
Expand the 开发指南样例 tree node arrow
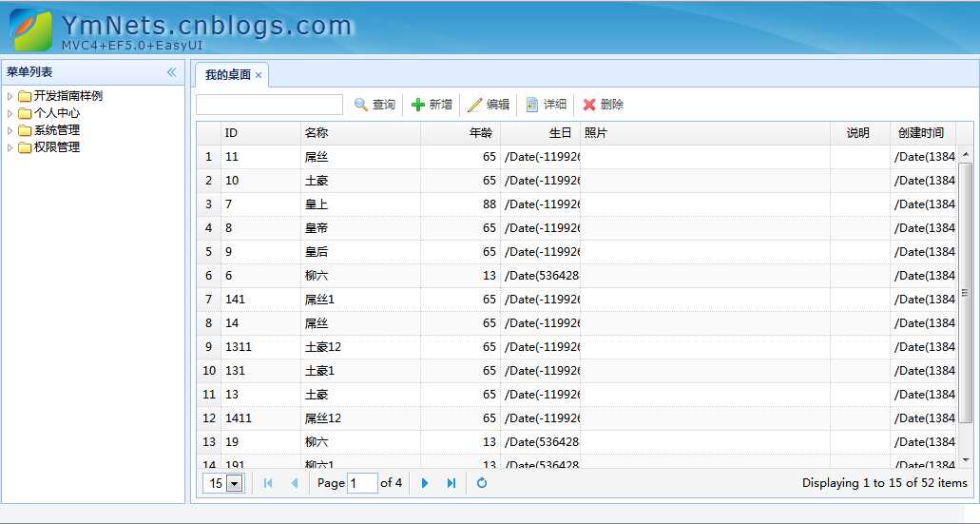pos(10,96)
